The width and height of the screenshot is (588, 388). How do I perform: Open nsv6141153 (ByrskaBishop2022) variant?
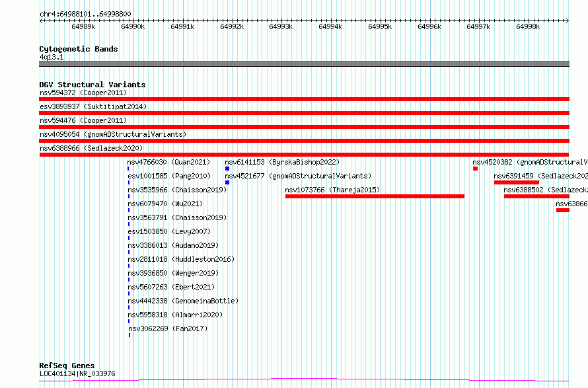tap(282, 162)
